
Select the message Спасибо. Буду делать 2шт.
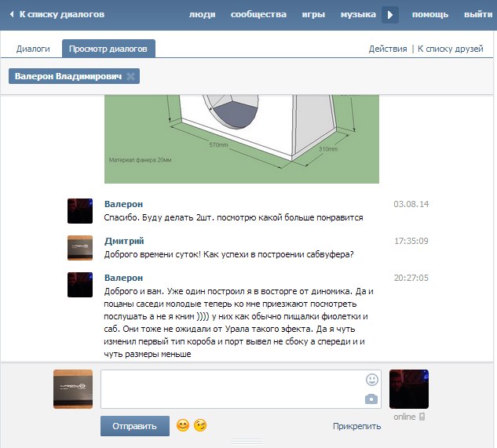click(234, 217)
